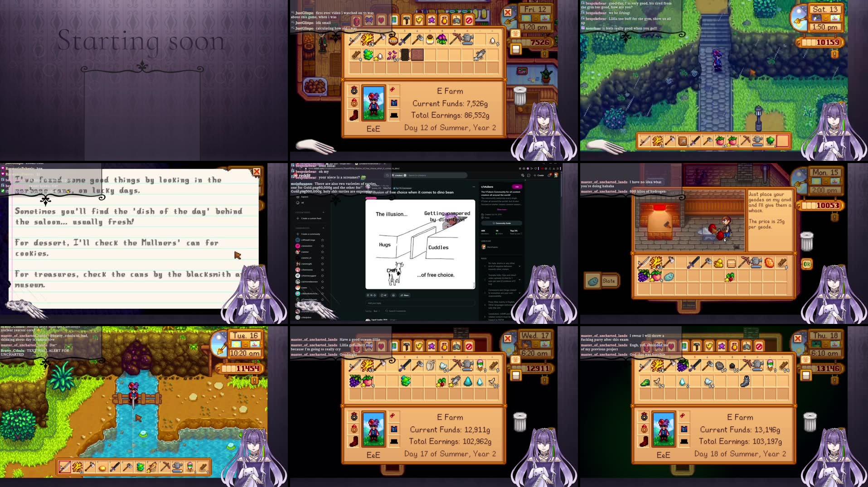The image size is (868, 487).
Task: Click Share under the Reddit post
Action: coord(405,295)
